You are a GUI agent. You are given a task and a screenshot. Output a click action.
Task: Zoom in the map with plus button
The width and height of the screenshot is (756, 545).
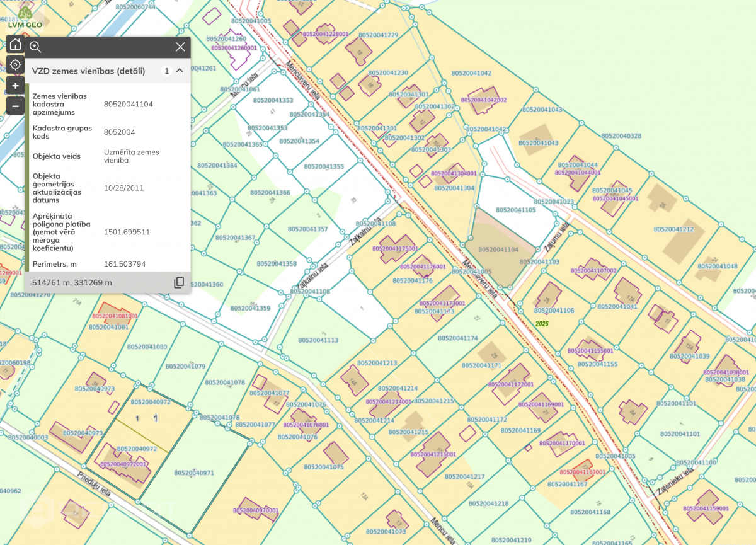[15, 85]
